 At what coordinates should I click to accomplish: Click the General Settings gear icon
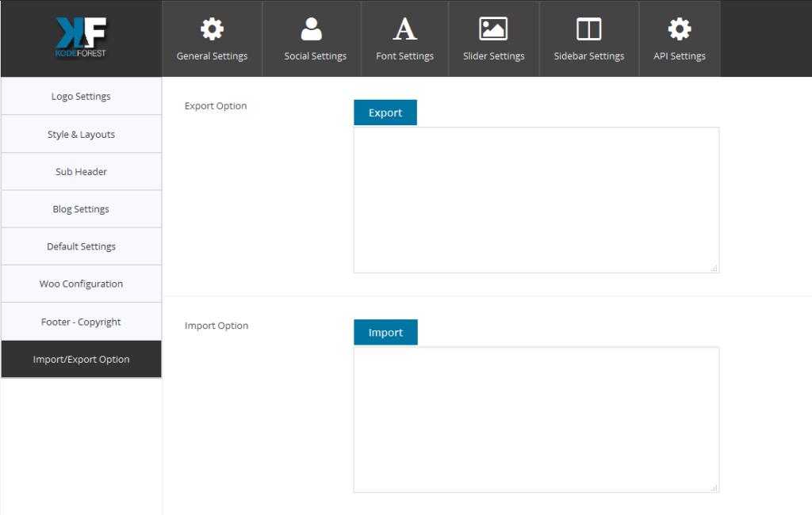click(212, 29)
